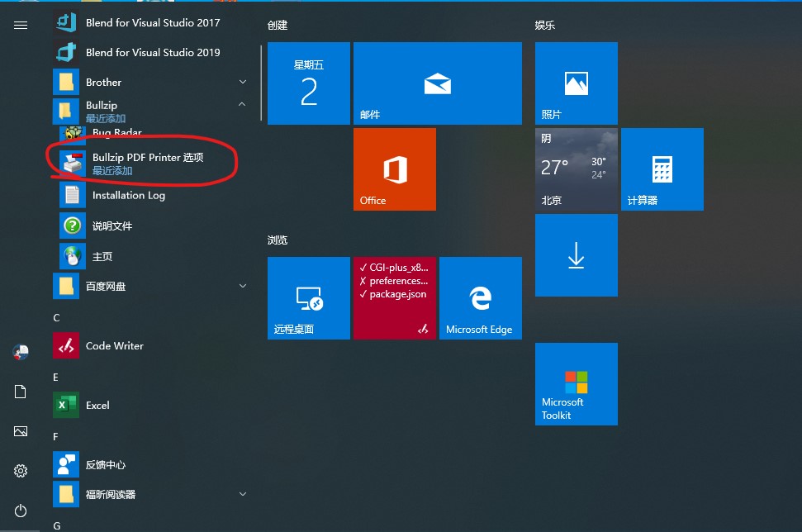Open the 照片 photos tile
The width and height of the screenshot is (802, 532).
[x=577, y=83]
